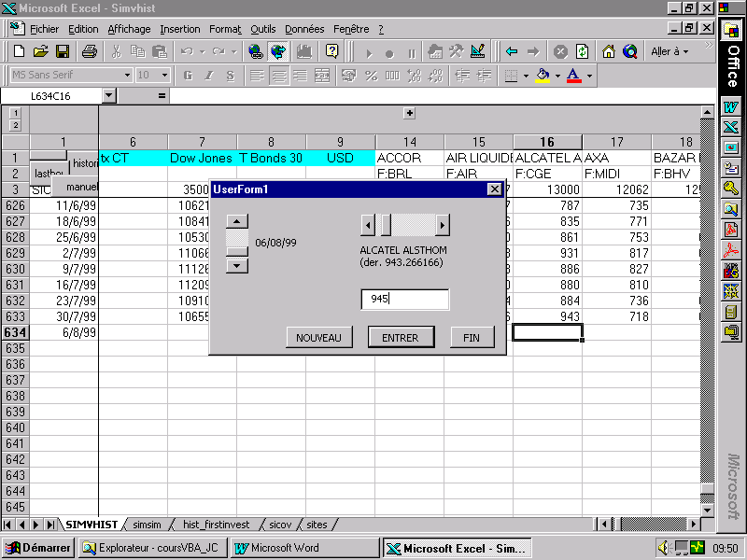Image resolution: width=747 pixels, height=560 pixels.
Task: Open the Fichier menu
Action: pyautogui.click(x=44, y=29)
